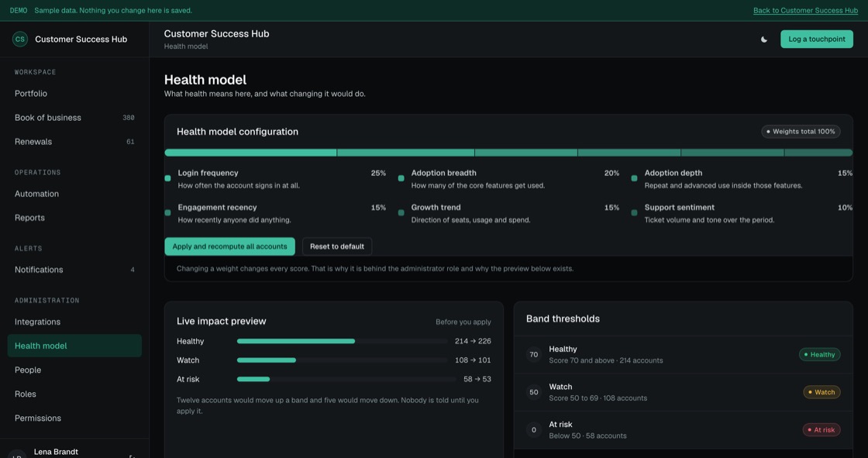Click the At risk status badge
This screenshot has width=868, height=458.
821,430
